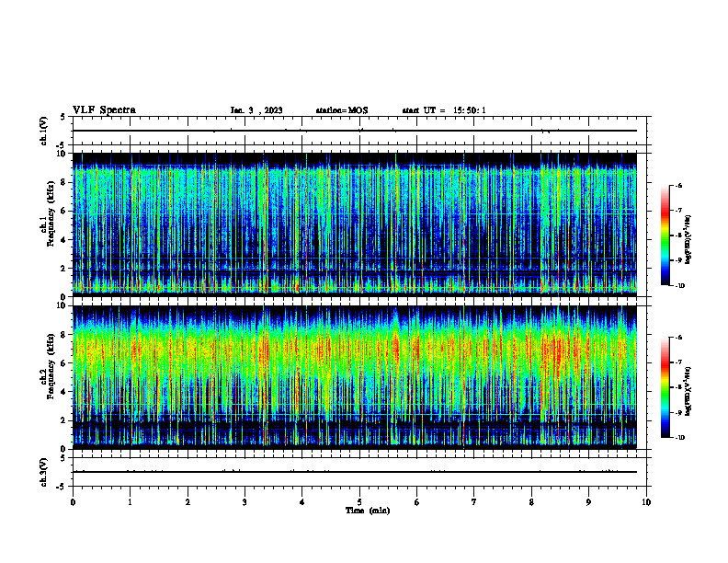Viewport: 728px width, 563px height.
Task: Click the ch.2 spectrogram panel
Action: point(355,377)
